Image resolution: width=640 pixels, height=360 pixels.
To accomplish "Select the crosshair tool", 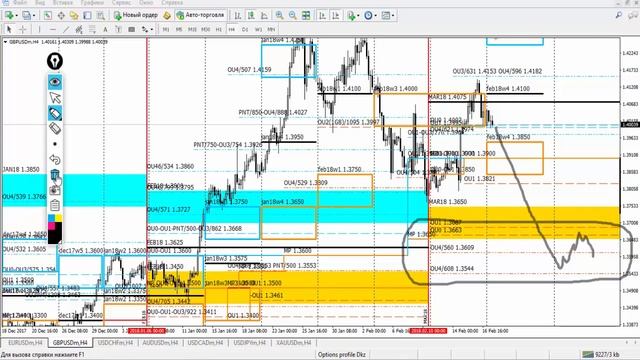I will [23, 29].
